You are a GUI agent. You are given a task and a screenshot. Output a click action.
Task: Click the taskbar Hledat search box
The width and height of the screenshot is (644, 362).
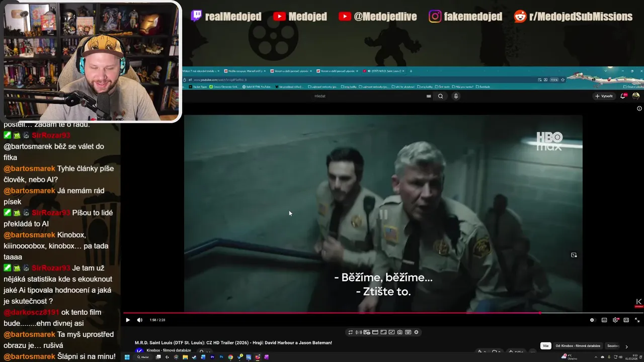143,357
